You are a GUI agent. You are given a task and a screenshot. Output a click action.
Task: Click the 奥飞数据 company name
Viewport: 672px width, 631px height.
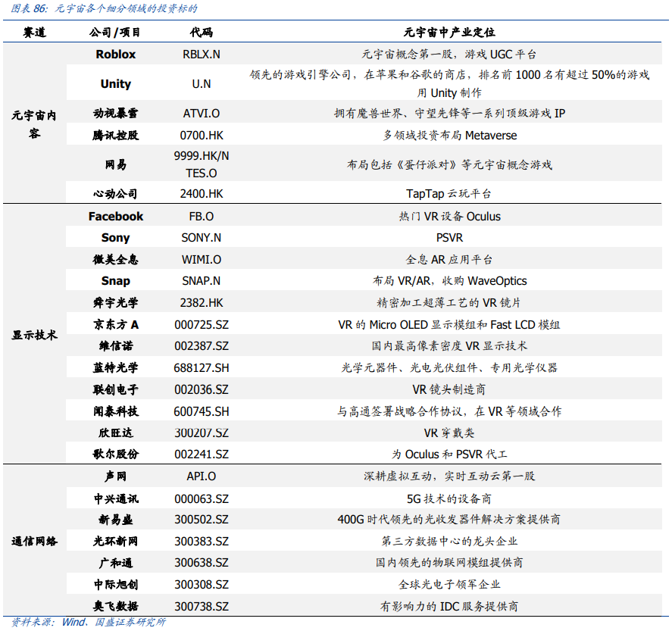tap(115, 606)
